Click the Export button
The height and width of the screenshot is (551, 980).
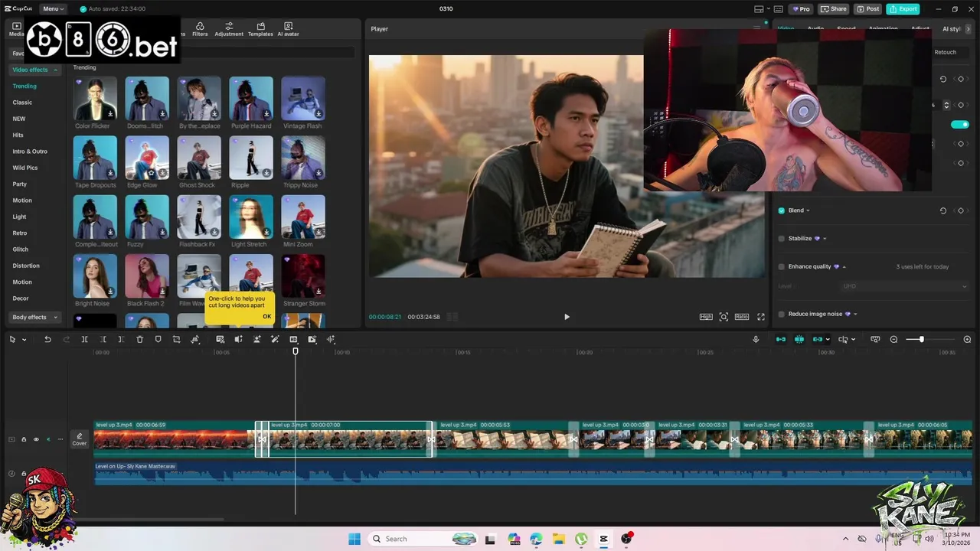[x=903, y=9]
